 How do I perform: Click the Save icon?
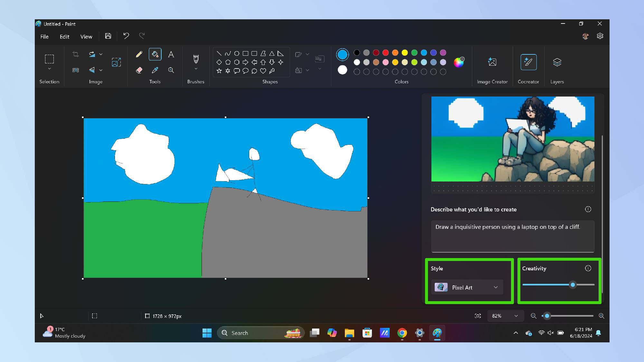click(108, 36)
